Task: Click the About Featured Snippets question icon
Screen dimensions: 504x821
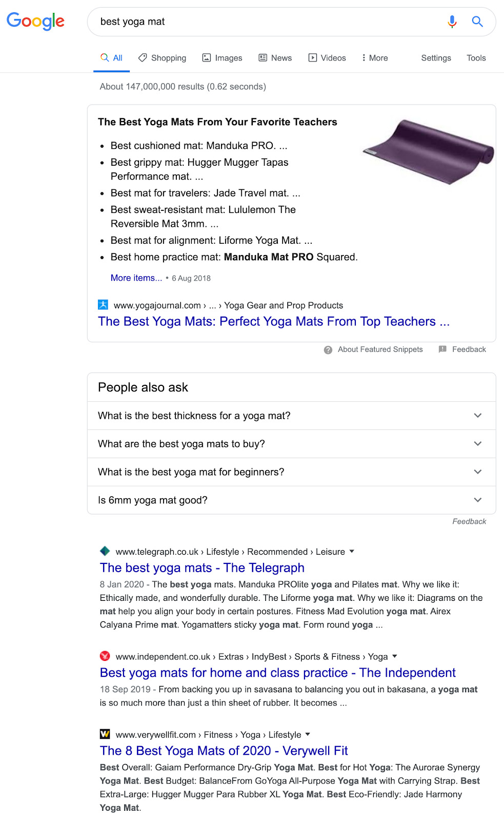Action: tap(328, 350)
